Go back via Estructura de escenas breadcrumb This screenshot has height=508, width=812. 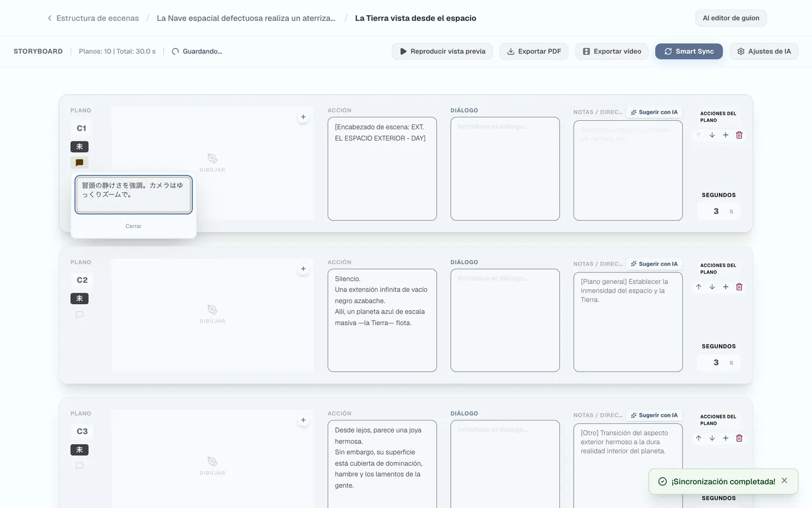click(x=93, y=18)
